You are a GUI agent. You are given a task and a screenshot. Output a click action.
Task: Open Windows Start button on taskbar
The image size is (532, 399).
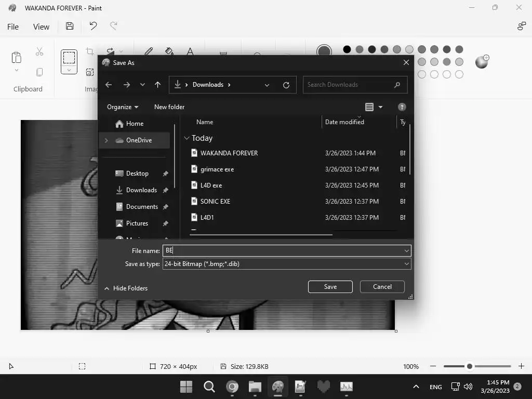pyautogui.click(x=187, y=387)
